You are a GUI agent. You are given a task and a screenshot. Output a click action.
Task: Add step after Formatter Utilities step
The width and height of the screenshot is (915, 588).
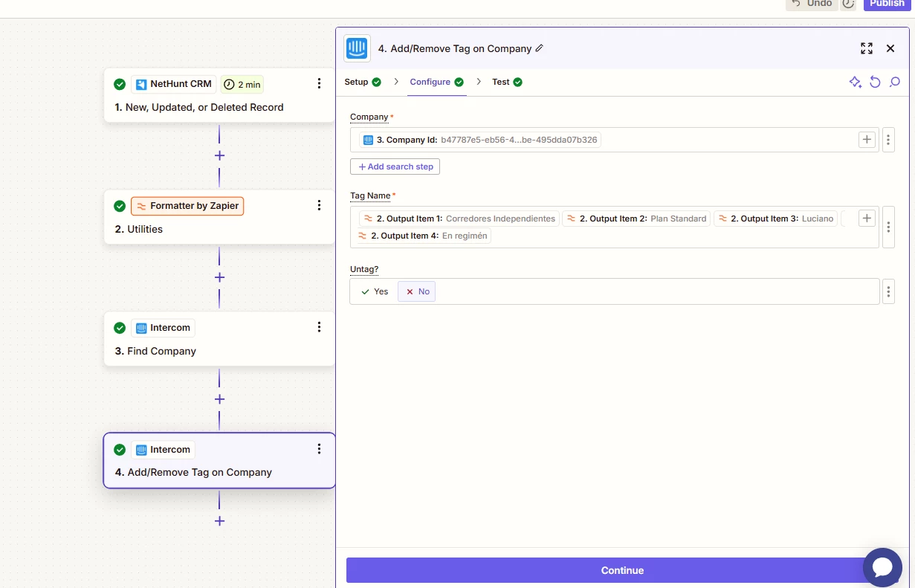[x=219, y=277]
